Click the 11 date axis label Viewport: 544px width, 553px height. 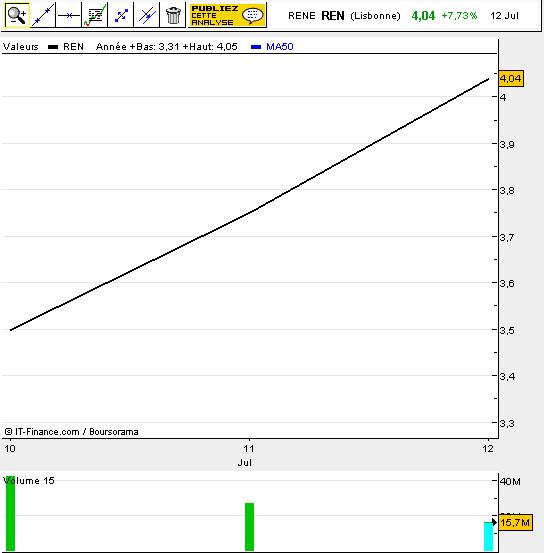tap(249, 449)
